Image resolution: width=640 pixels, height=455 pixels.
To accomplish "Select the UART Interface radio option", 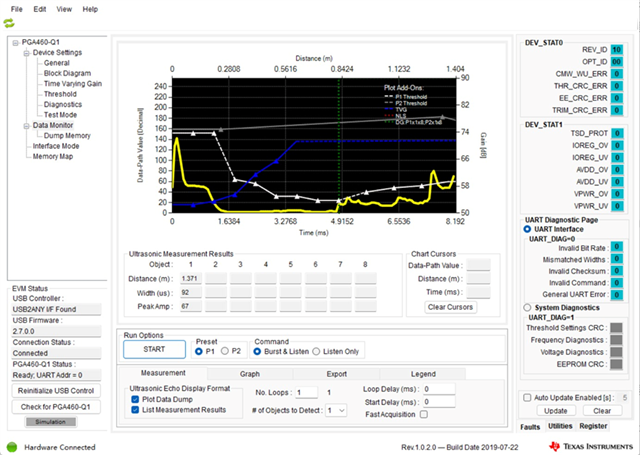I will (x=527, y=229).
